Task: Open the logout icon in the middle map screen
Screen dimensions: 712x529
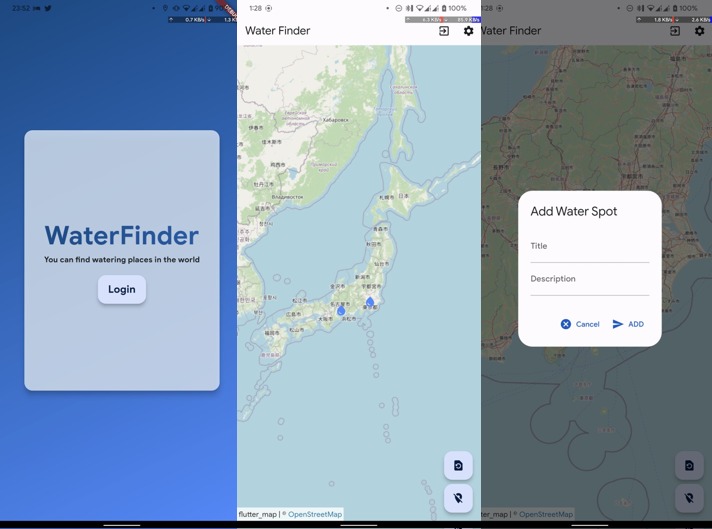Action: click(x=444, y=31)
